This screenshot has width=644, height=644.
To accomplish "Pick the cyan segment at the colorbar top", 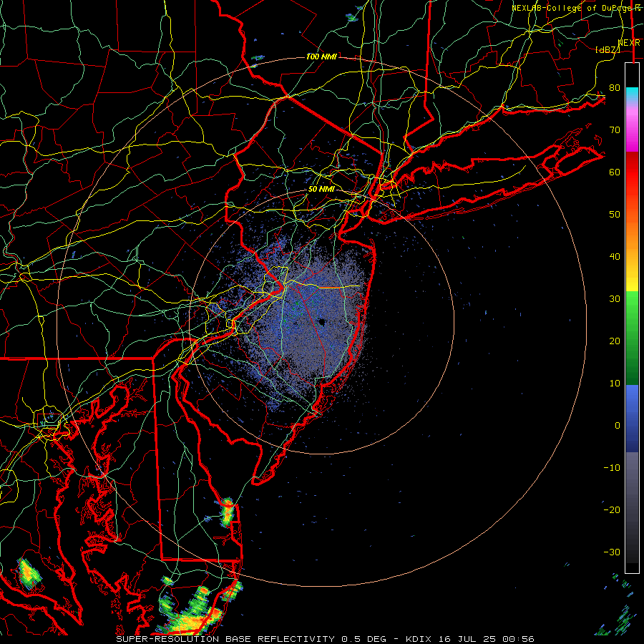I will pos(632,94).
